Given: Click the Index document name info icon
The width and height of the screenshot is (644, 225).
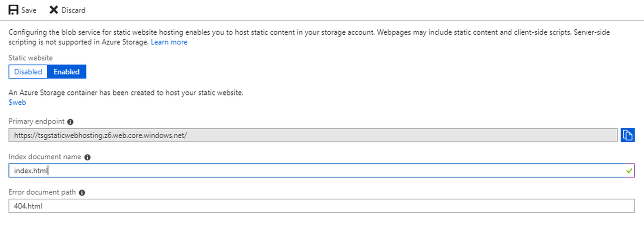Looking at the screenshot, I should (x=88, y=157).
